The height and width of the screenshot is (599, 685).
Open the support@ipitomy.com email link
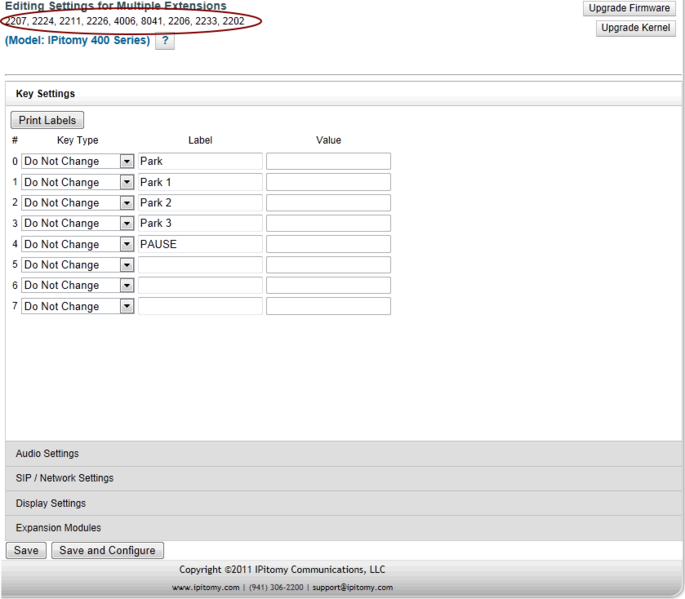pyautogui.click(x=354, y=588)
